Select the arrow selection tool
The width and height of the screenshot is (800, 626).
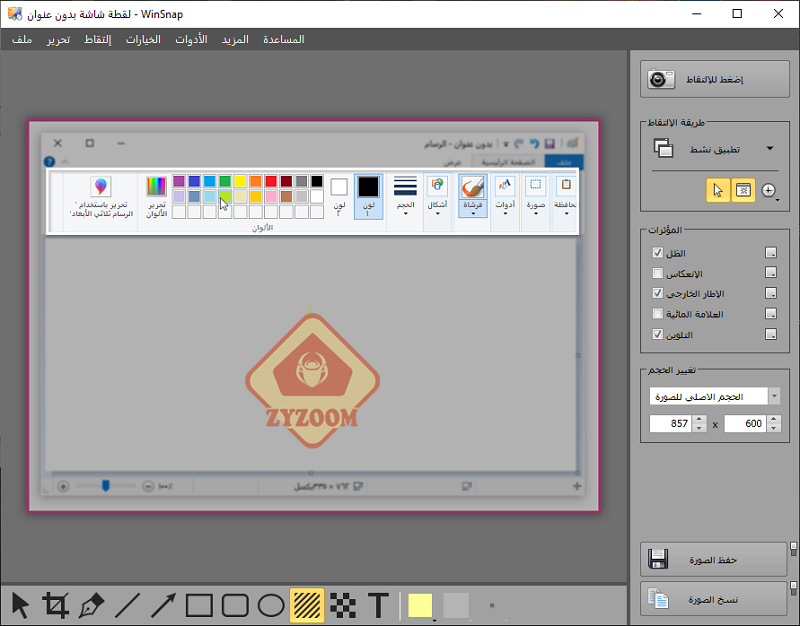(x=20, y=606)
